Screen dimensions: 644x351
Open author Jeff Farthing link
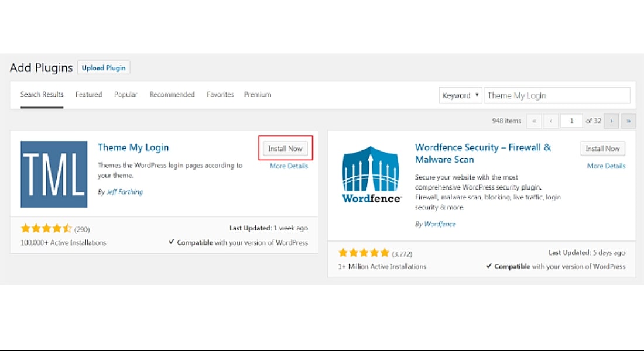(124, 192)
